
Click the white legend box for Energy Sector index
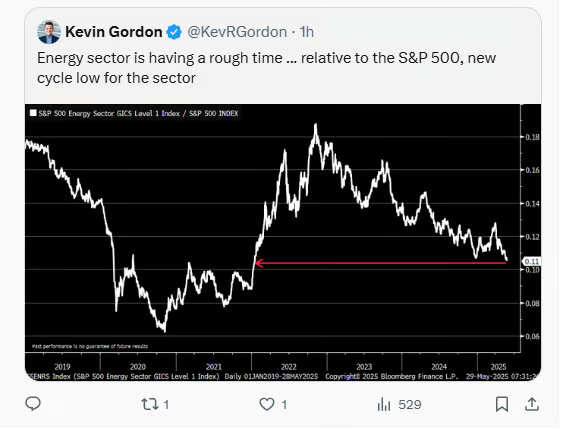[33, 113]
